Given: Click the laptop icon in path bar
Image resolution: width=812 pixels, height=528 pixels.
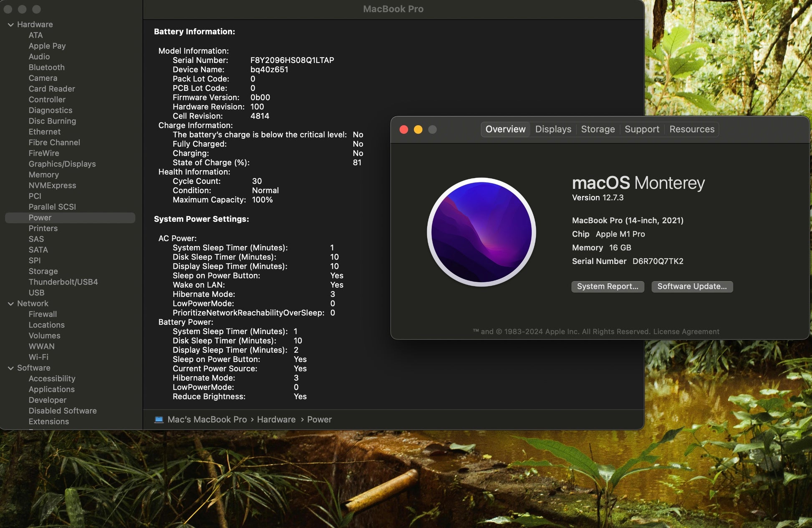Looking at the screenshot, I should (159, 419).
